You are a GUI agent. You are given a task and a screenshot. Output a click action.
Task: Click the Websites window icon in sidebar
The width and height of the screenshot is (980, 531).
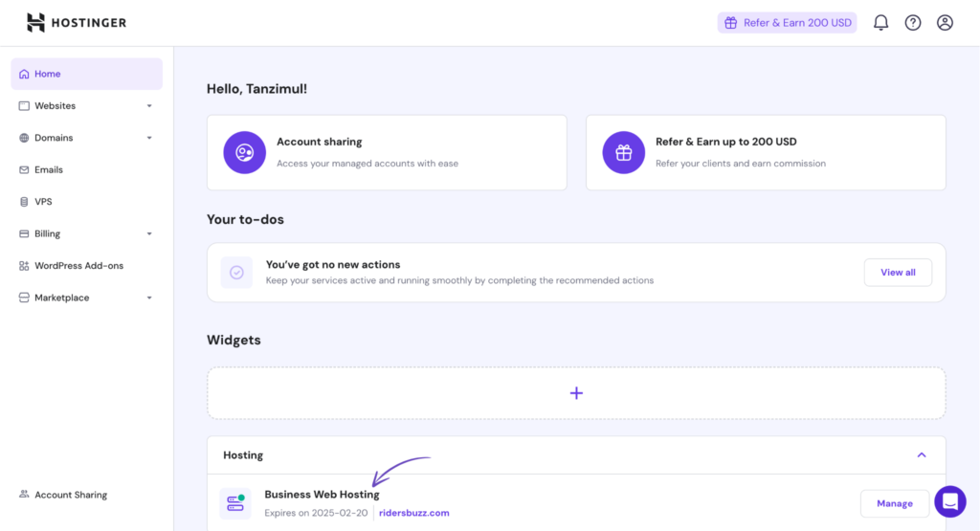24,105
